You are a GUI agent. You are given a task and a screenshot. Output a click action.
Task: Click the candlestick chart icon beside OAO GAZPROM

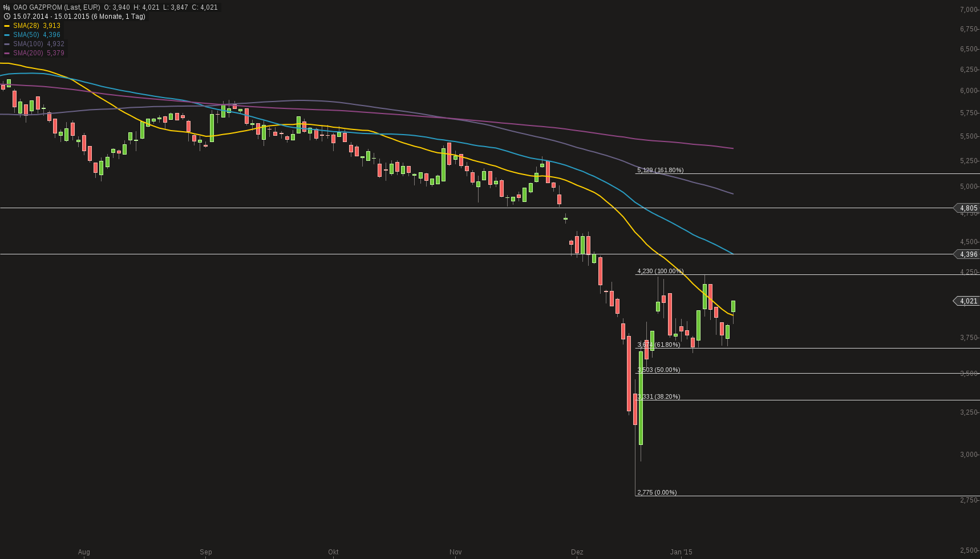click(7, 7)
